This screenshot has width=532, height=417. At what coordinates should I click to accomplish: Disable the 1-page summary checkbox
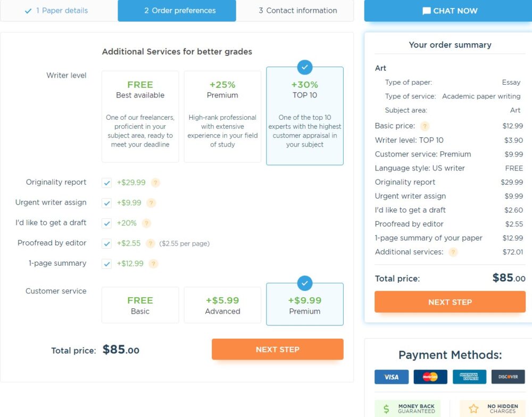106,264
